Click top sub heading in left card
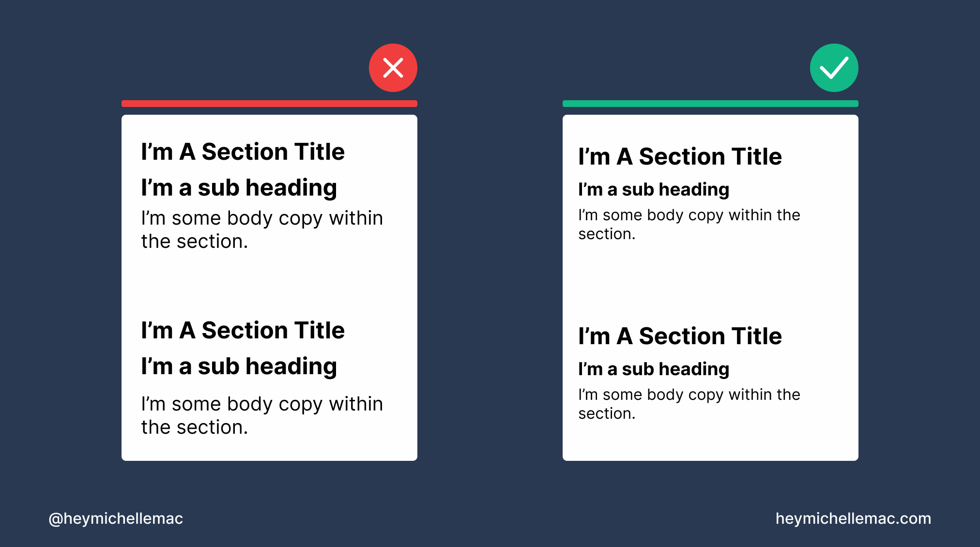 tap(239, 188)
